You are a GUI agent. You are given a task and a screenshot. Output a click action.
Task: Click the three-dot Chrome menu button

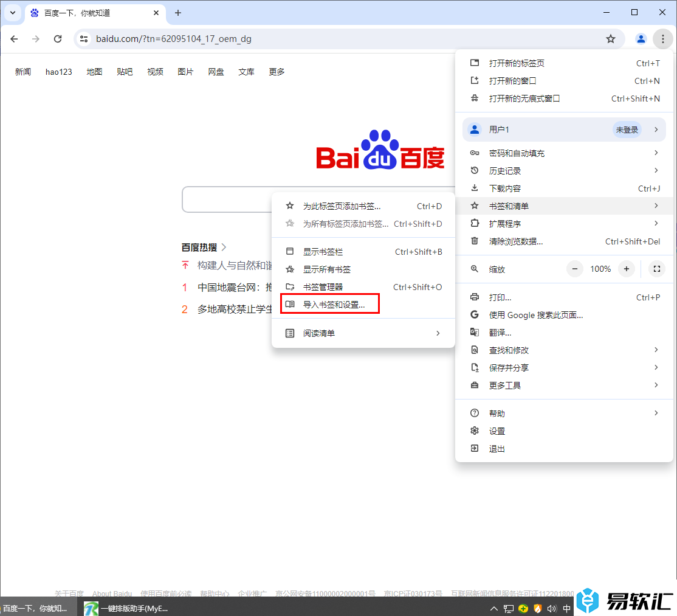click(662, 39)
